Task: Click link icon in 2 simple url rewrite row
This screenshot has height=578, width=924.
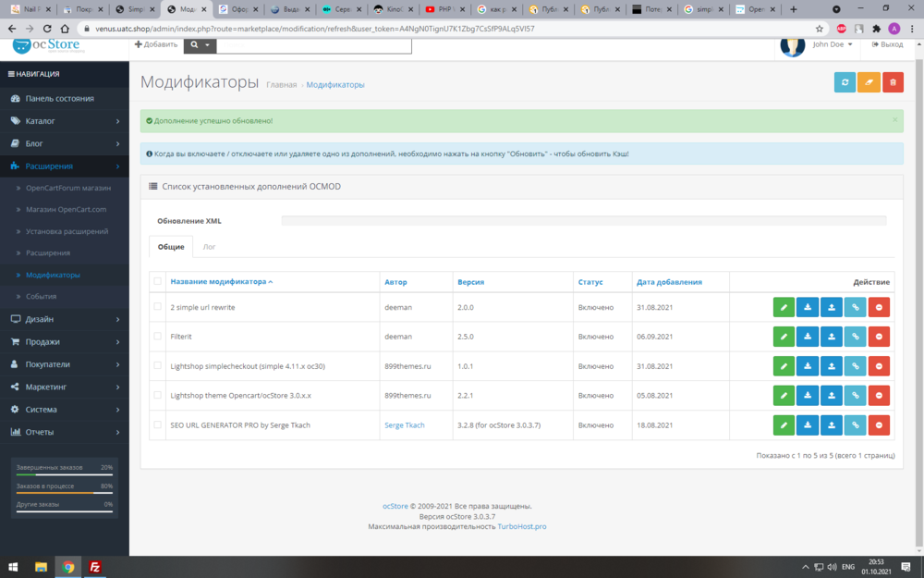Action: (855, 307)
